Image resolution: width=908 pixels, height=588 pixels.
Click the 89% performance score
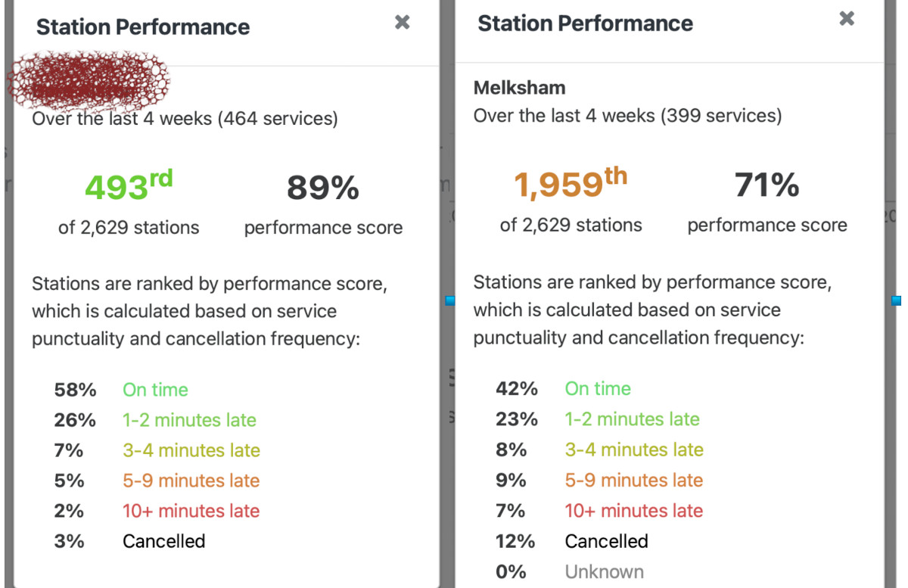(x=323, y=188)
